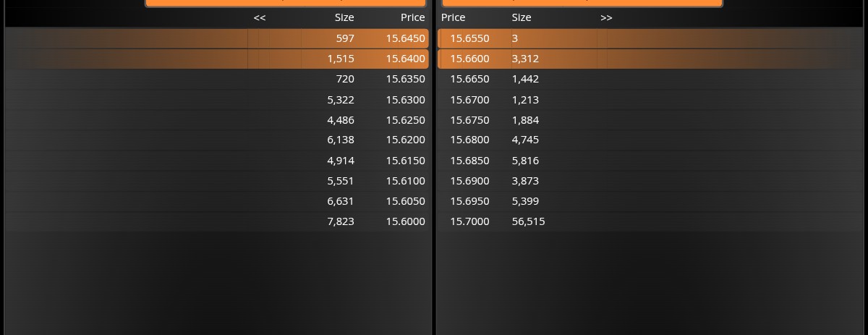Select best bid price 15.6450
The width and height of the screenshot is (868, 335).
pos(405,38)
